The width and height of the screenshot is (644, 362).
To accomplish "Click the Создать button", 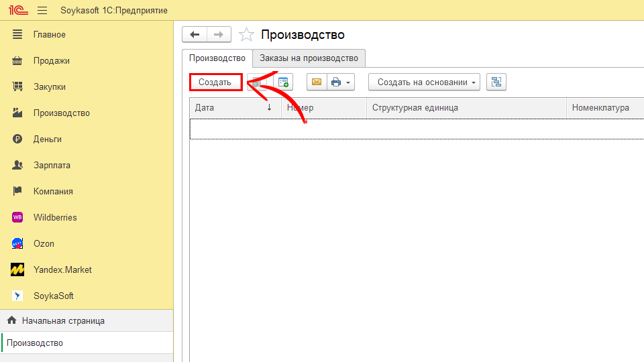I will tap(215, 82).
